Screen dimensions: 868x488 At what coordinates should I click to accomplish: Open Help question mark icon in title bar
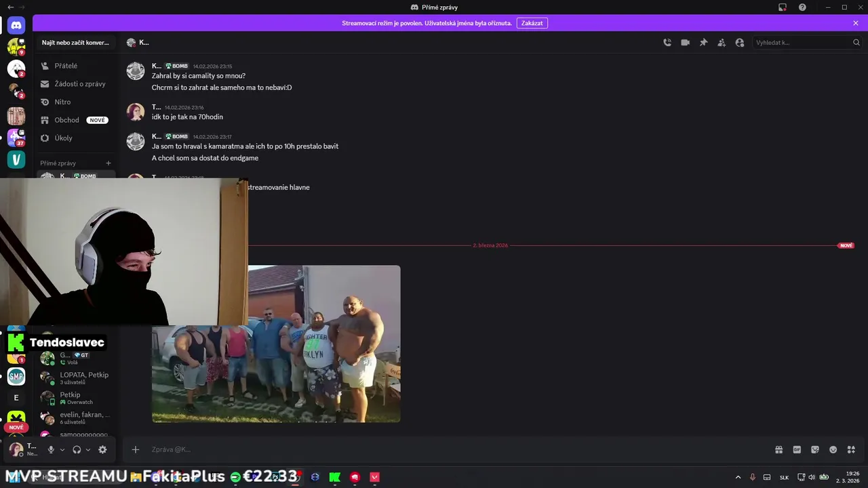[802, 7]
